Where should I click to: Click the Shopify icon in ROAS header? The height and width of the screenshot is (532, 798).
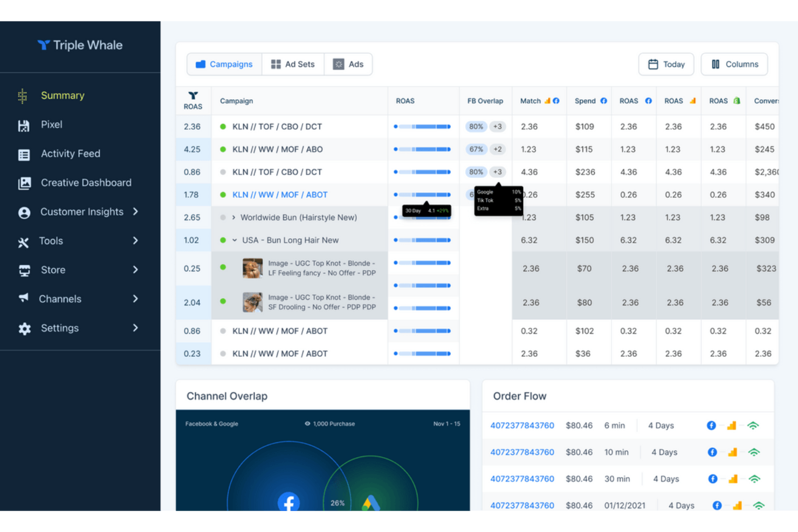click(737, 101)
